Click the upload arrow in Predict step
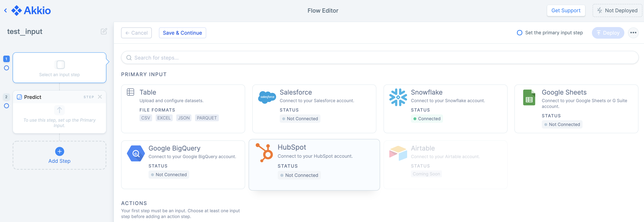 pos(59,110)
